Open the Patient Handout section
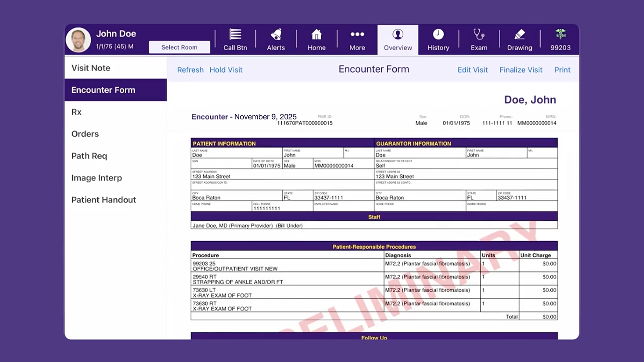This screenshot has height=362, width=644. tap(103, 200)
